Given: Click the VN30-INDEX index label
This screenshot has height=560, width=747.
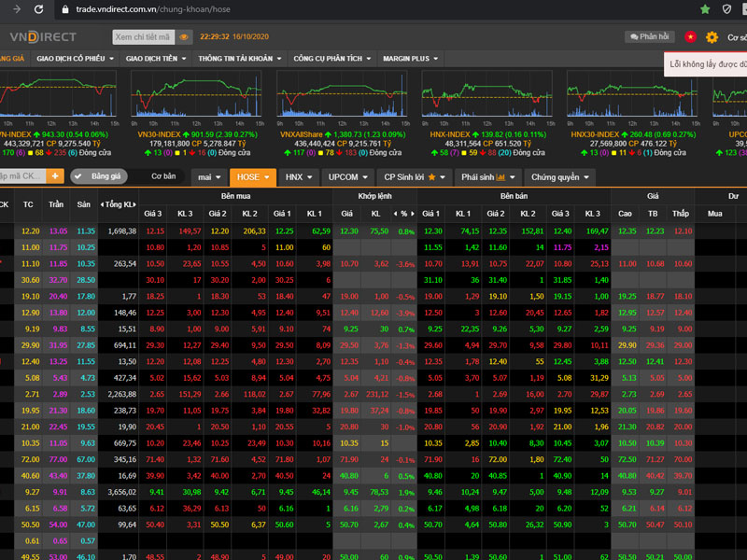Looking at the screenshot, I should (x=159, y=134).
